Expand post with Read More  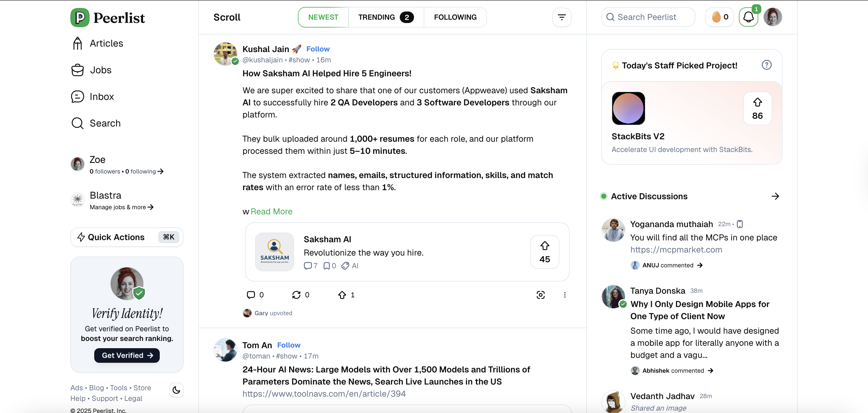(271, 211)
